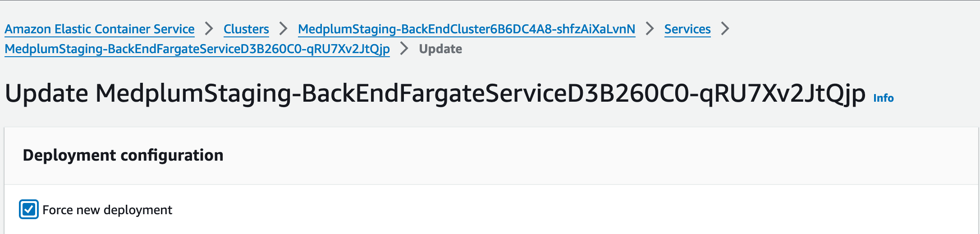Go to the Clusters breadcrumb link
The image size is (980, 234).
pyautogui.click(x=246, y=29)
